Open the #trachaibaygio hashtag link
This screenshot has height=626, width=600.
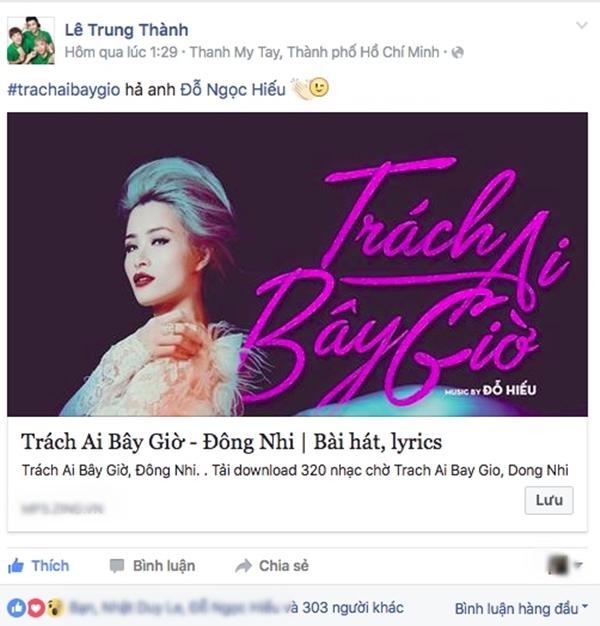(64, 89)
